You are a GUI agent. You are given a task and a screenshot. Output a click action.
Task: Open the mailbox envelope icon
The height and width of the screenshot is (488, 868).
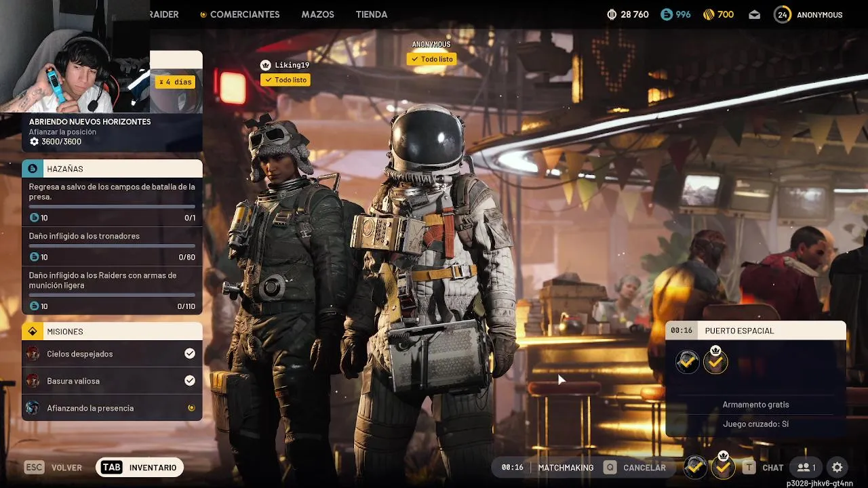pyautogui.click(x=755, y=15)
